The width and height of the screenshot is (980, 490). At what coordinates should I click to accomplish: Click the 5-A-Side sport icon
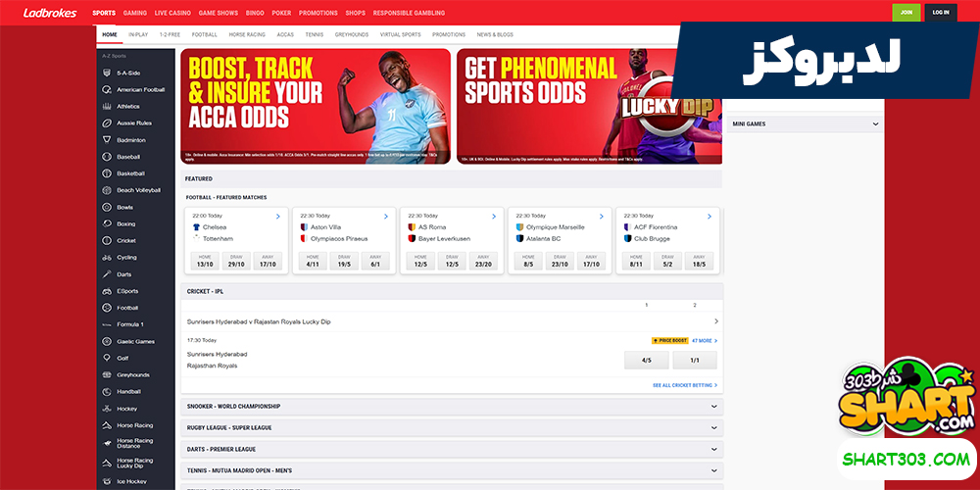[x=107, y=73]
